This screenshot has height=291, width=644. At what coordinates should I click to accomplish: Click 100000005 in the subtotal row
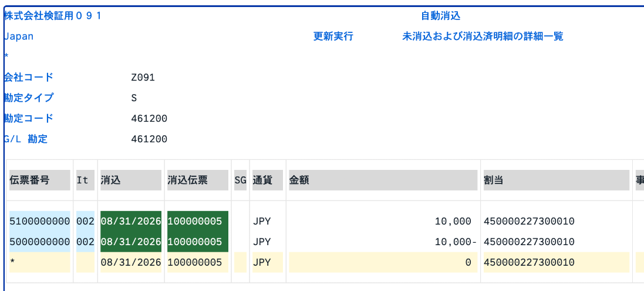coord(195,262)
